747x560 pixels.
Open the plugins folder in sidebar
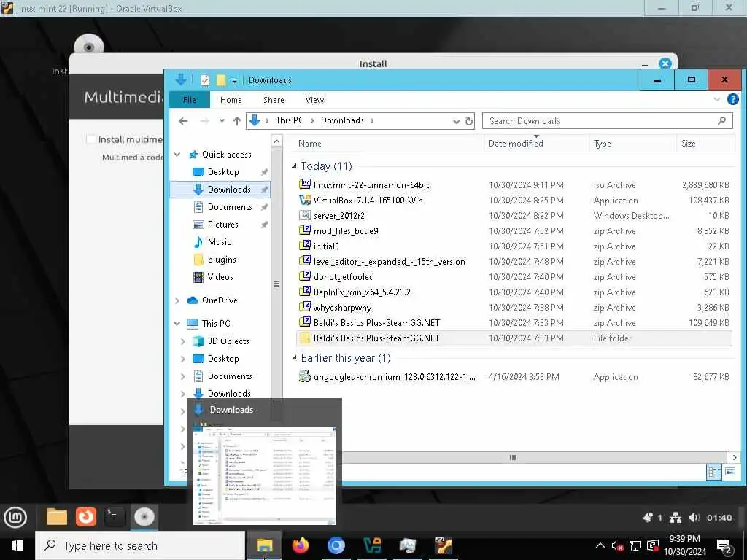pyautogui.click(x=222, y=260)
